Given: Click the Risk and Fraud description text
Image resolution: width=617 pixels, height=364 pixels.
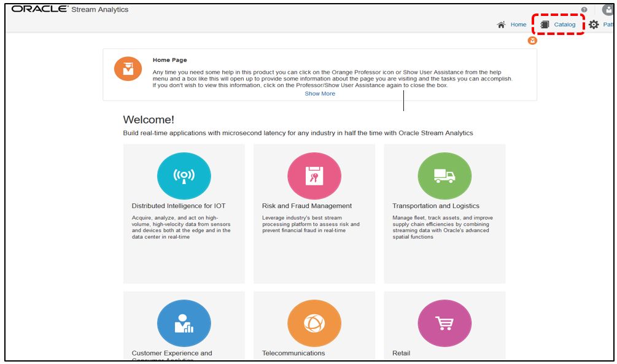Looking at the screenshot, I should point(311,224).
